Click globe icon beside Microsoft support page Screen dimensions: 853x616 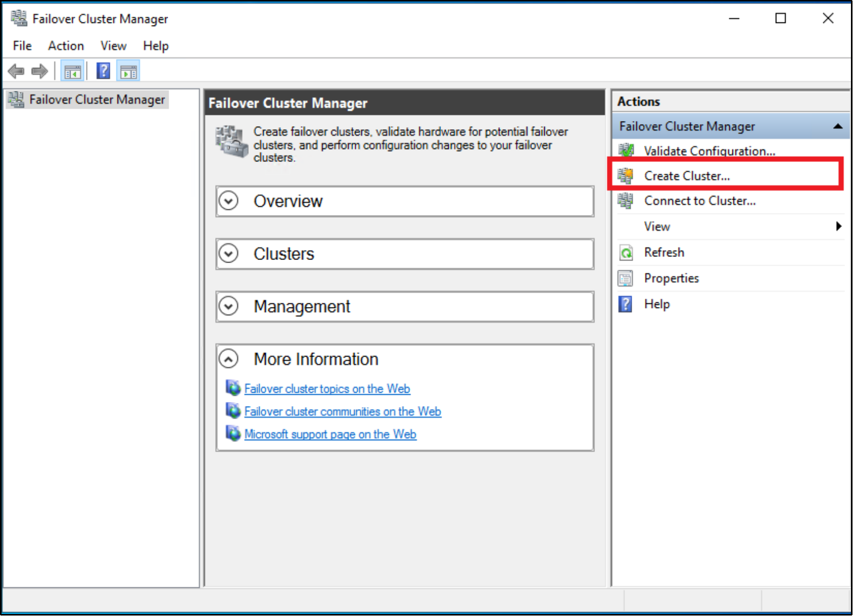coord(233,434)
